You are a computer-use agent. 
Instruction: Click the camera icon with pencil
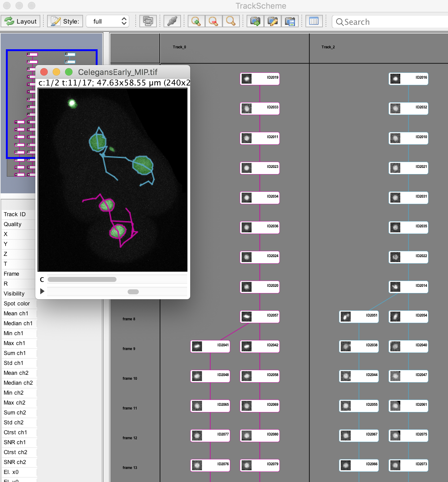[272, 21]
